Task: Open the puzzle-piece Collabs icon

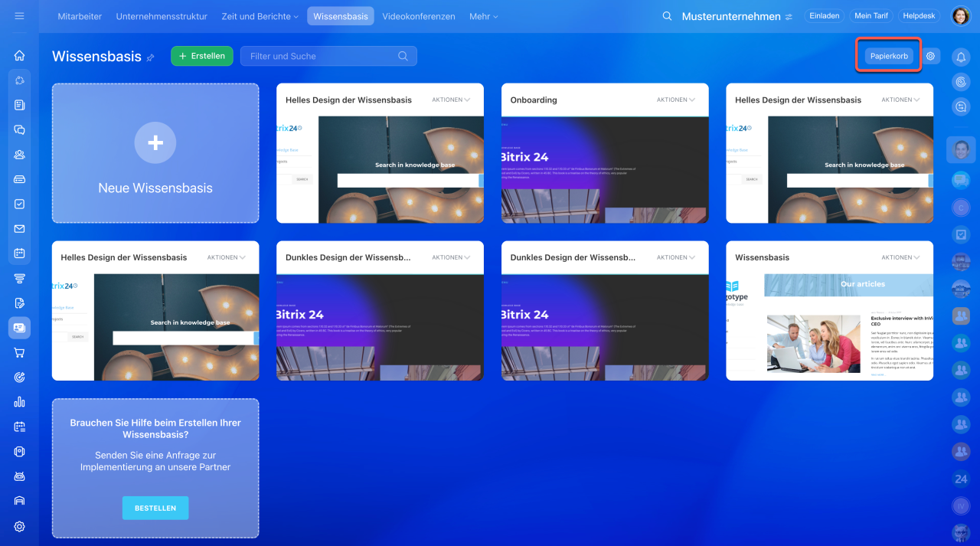Action: 19,80
